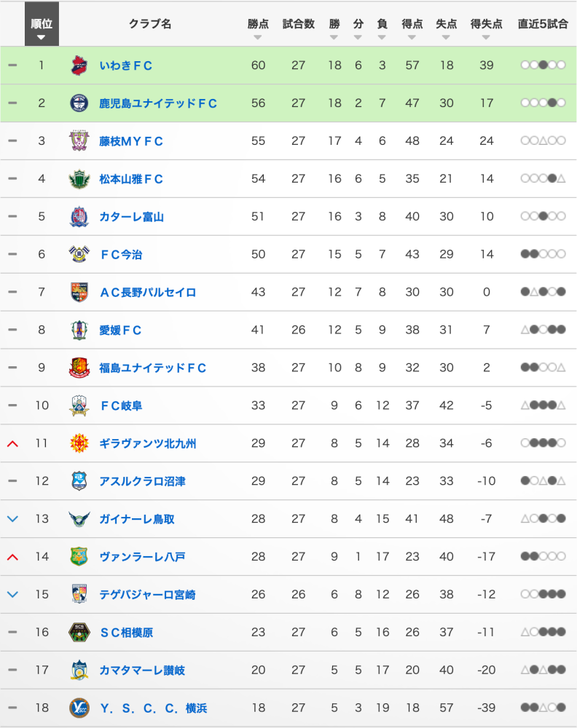This screenshot has height=728, width=577.
Task: Click red up arrow beside ヴァンラーレ八戸
Action: (12, 557)
